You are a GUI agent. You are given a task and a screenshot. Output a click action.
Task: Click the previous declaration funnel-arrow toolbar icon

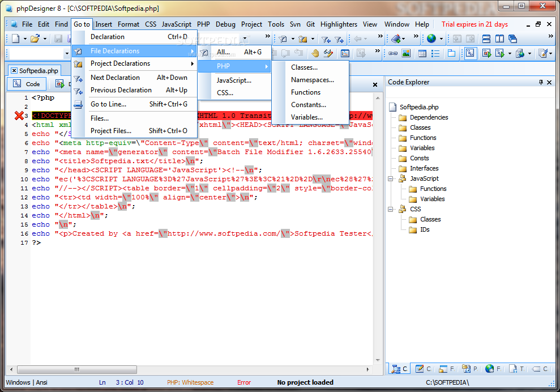point(326,39)
